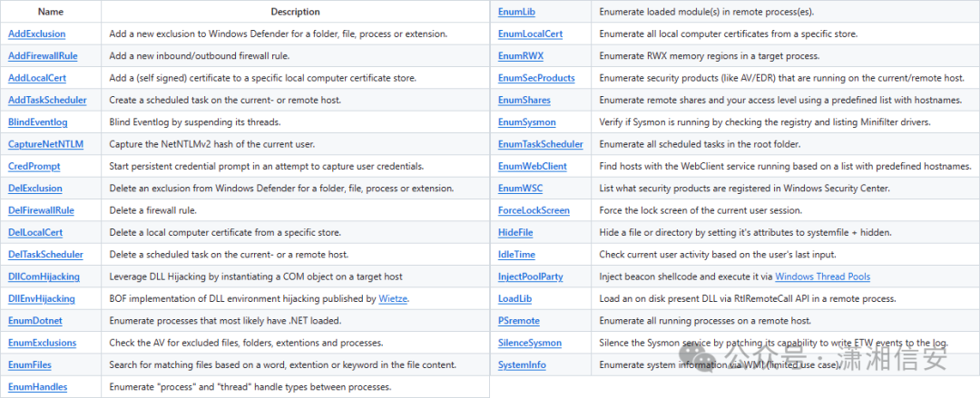Click the Description column header
Screen dimensions: 980x398
[x=295, y=12]
